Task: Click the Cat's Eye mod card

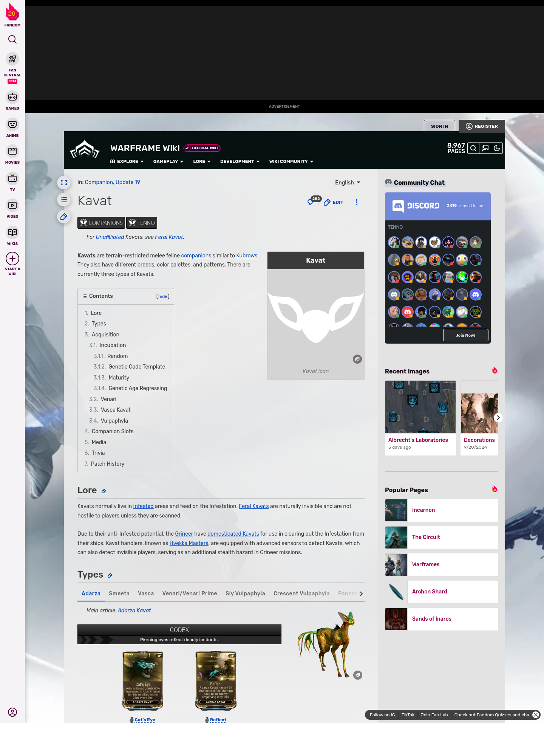Action: tap(143, 681)
